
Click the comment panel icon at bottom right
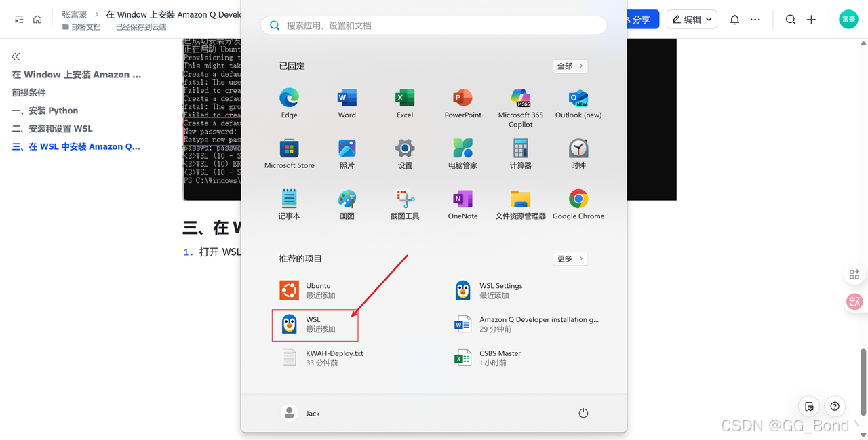tap(809, 407)
